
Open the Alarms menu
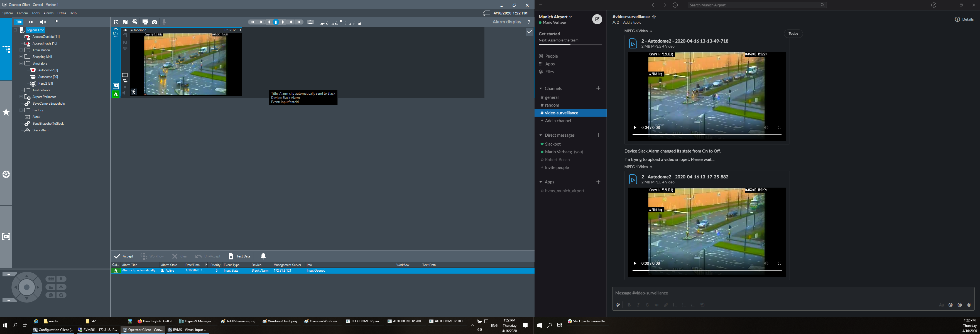pyautogui.click(x=48, y=13)
